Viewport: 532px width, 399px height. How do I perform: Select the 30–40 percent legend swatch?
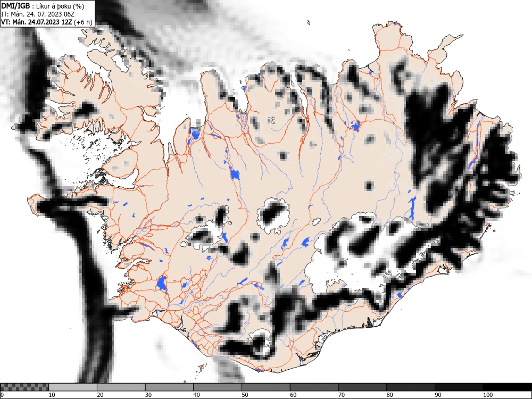coord(169,387)
